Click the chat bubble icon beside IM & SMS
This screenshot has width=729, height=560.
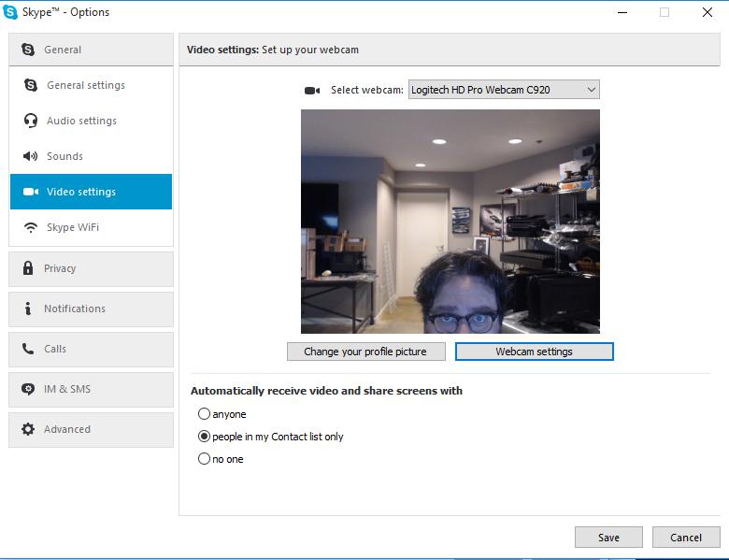click(x=28, y=389)
